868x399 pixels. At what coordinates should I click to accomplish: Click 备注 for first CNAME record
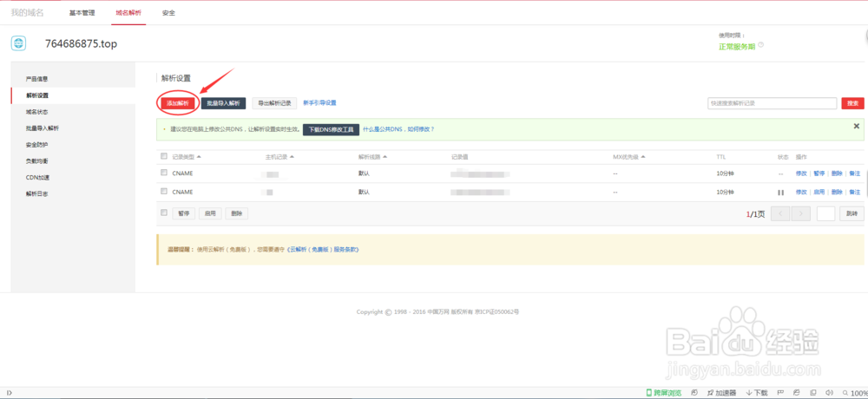855,173
